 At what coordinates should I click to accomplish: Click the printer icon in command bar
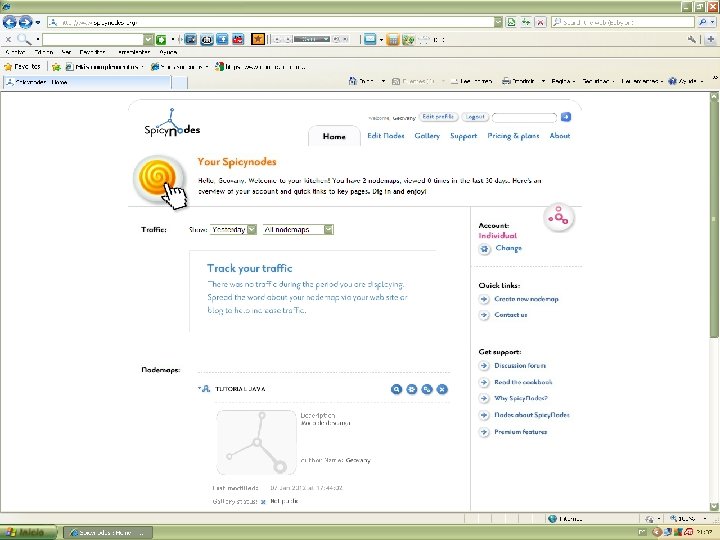[x=506, y=81]
